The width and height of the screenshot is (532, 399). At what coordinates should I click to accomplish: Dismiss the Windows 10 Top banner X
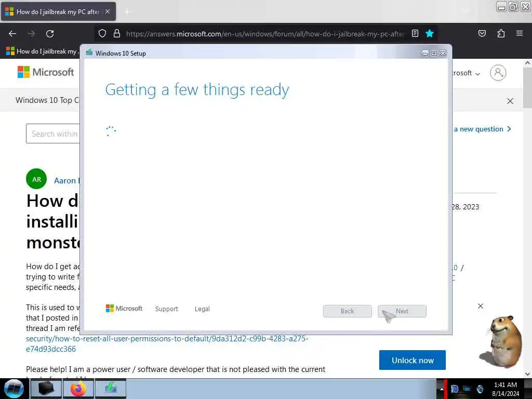(510, 101)
